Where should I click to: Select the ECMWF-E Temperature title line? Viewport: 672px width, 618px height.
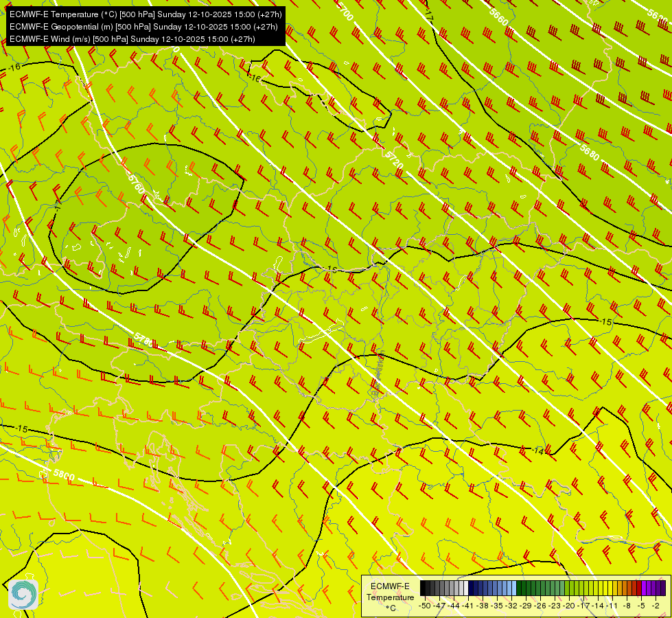(x=146, y=14)
